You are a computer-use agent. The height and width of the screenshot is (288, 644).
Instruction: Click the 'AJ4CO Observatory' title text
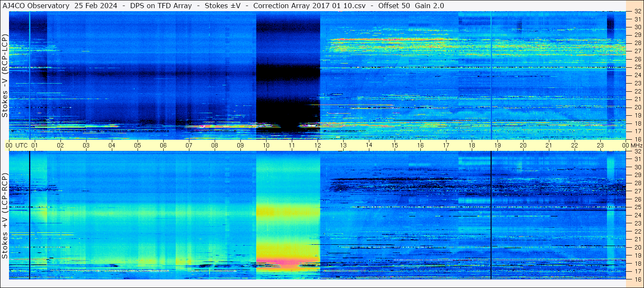point(36,6)
